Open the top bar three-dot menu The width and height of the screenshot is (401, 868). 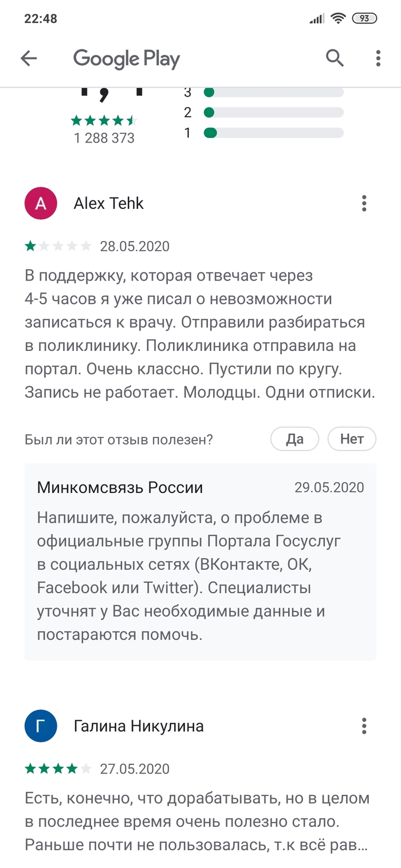point(378,58)
